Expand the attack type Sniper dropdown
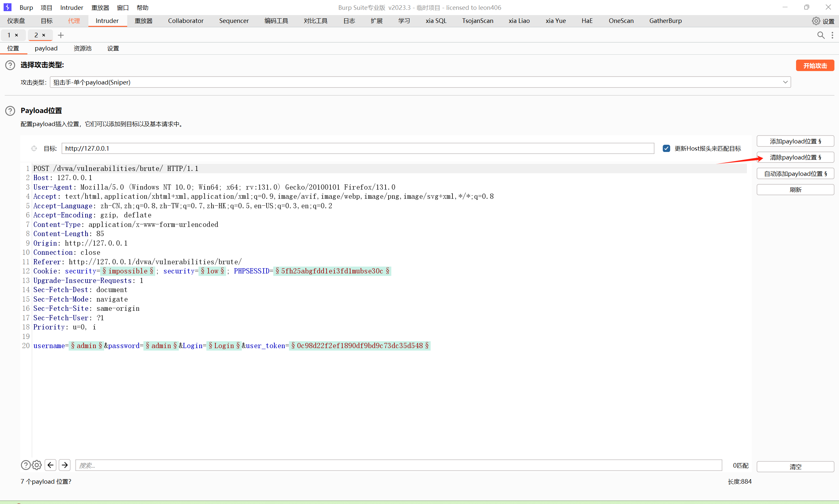Image resolution: width=839 pixels, height=504 pixels. point(785,82)
